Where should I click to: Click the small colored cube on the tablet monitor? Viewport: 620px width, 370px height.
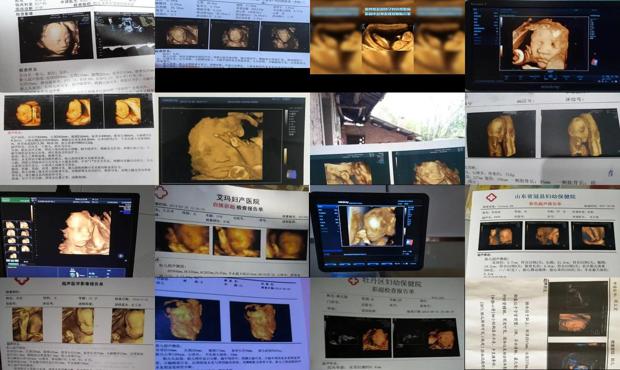[410, 242]
